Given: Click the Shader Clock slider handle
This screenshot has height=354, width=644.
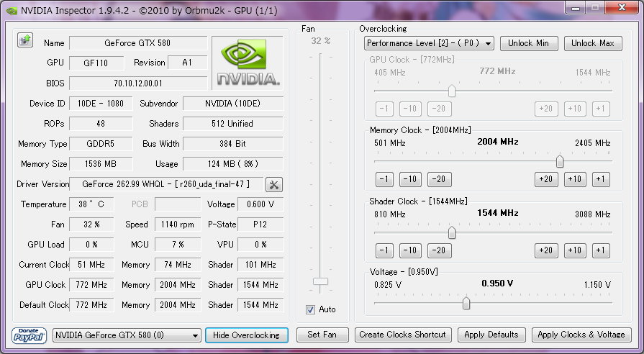Looking at the screenshot, I should coord(452,233).
